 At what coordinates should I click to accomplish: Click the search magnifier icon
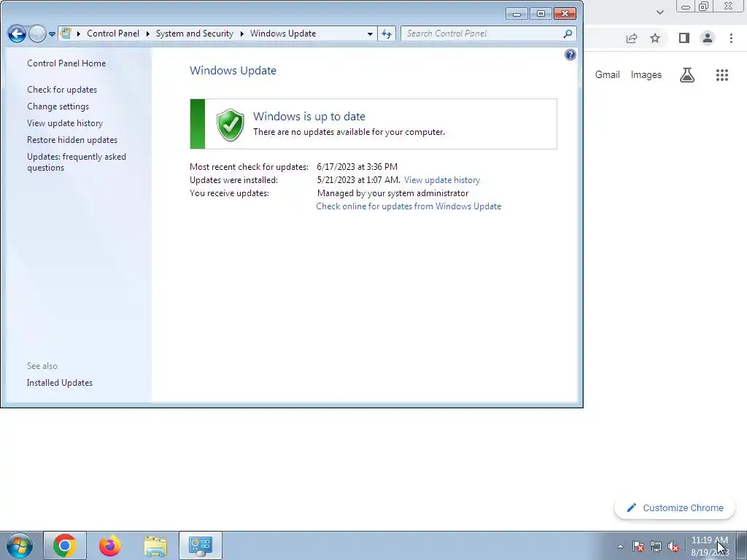(x=568, y=34)
